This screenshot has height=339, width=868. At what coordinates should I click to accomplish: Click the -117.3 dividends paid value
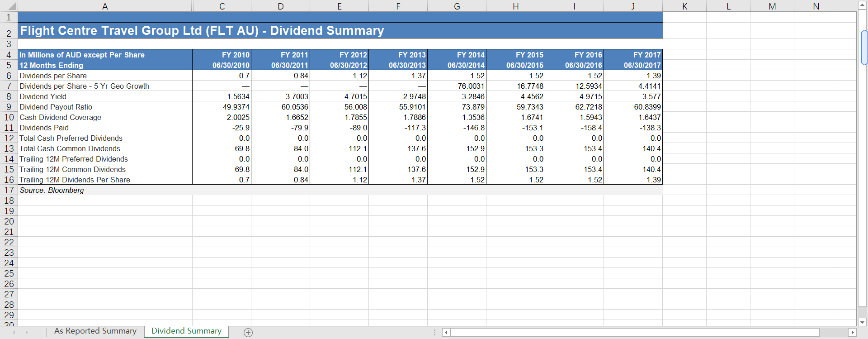(398, 128)
